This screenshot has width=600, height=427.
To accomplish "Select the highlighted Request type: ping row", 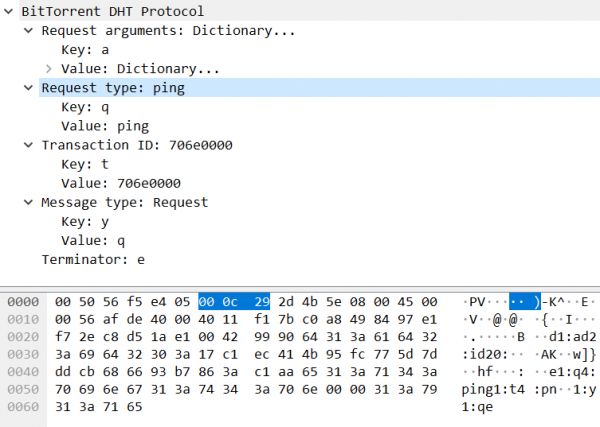I will 320,88.
